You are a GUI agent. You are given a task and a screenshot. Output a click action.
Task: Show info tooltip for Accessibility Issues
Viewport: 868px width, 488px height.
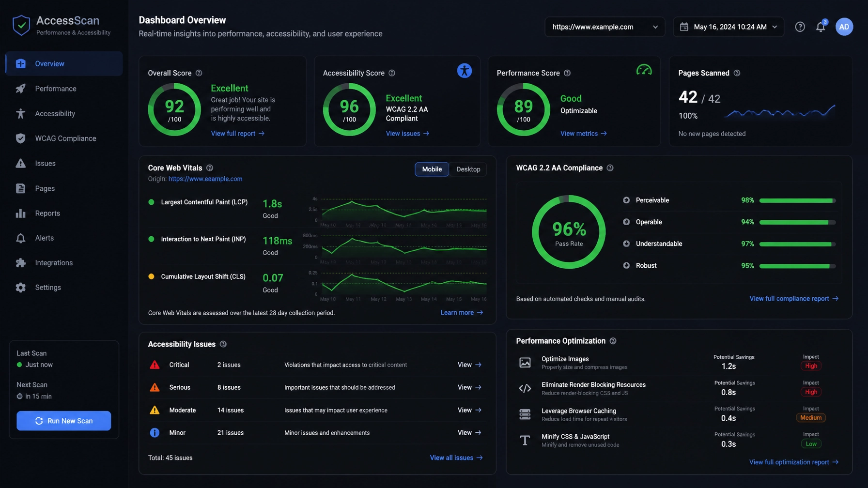[223, 344]
